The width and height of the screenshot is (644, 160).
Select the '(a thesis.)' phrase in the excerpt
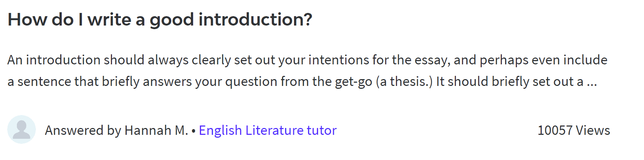click(x=404, y=82)
